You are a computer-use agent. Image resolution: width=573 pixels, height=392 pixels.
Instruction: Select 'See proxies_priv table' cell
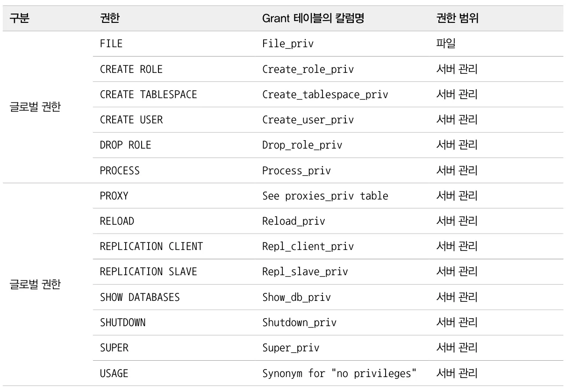(325, 196)
